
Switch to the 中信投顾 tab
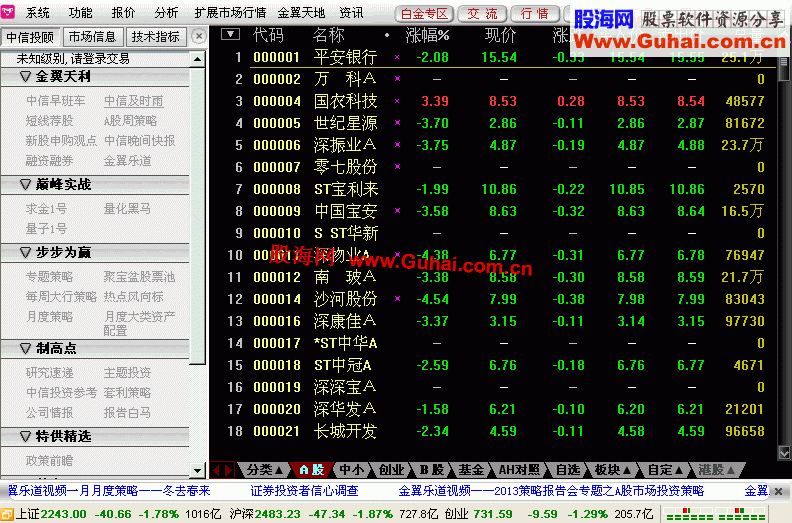[30, 37]
